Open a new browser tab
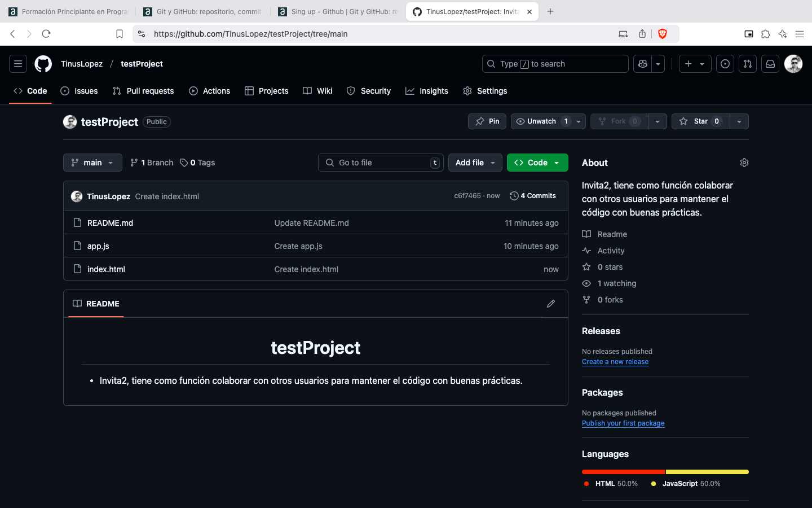 550,11
